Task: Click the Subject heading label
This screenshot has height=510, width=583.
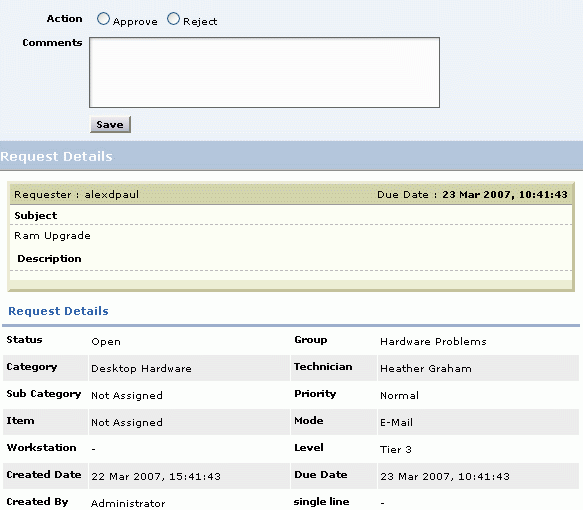Action: click(x=36, y=216)
